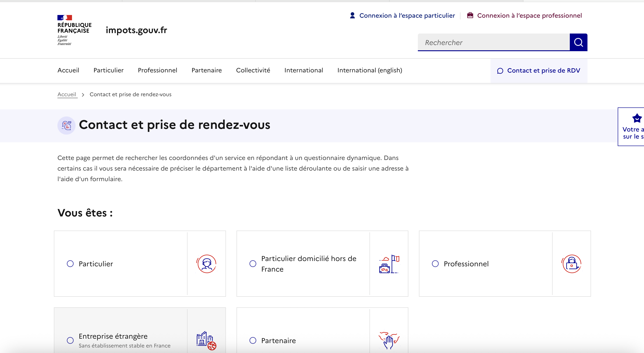The image size is (644, 353).
Task: Click the building with globe illustration
Action: pyautogui.click(x=206, y=340)
